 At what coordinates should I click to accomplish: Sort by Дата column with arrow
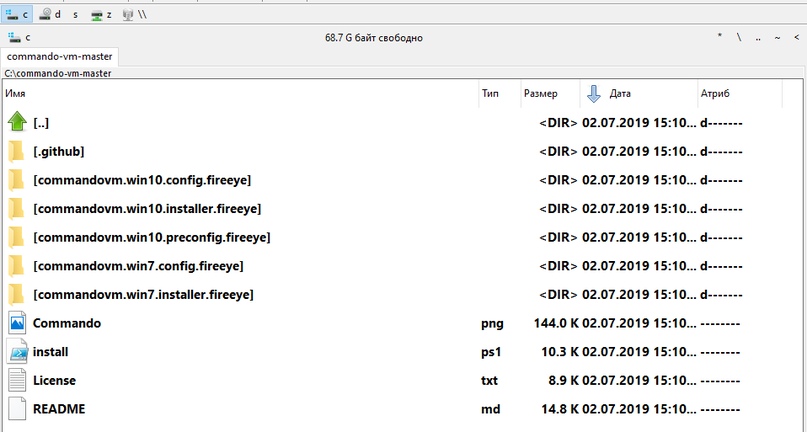tap(619, 94)
